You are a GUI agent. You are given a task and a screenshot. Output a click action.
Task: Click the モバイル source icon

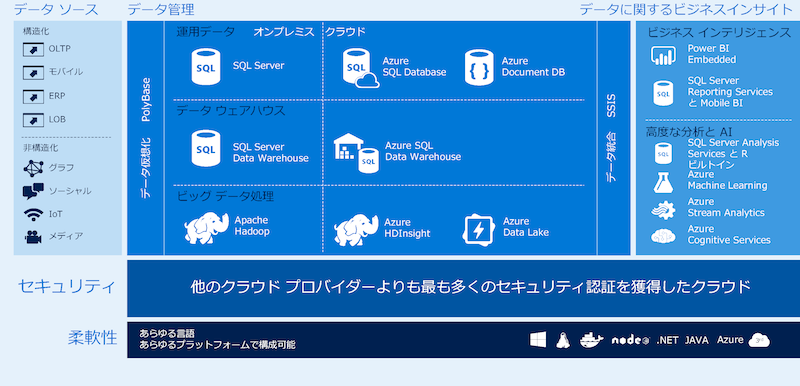click(33, 73)
